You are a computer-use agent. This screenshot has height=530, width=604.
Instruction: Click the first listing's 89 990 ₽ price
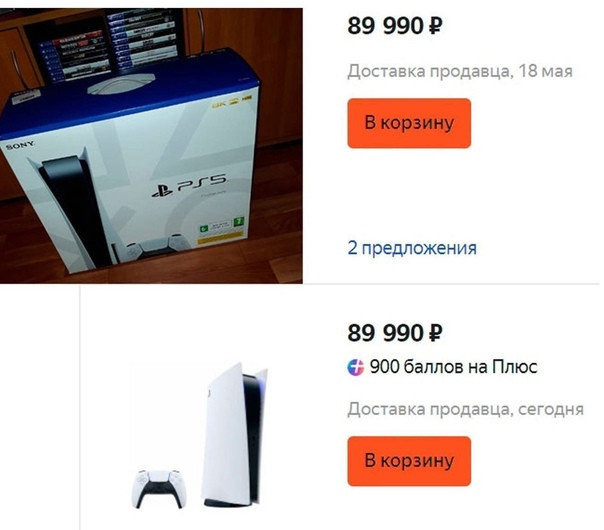(395, 27)
